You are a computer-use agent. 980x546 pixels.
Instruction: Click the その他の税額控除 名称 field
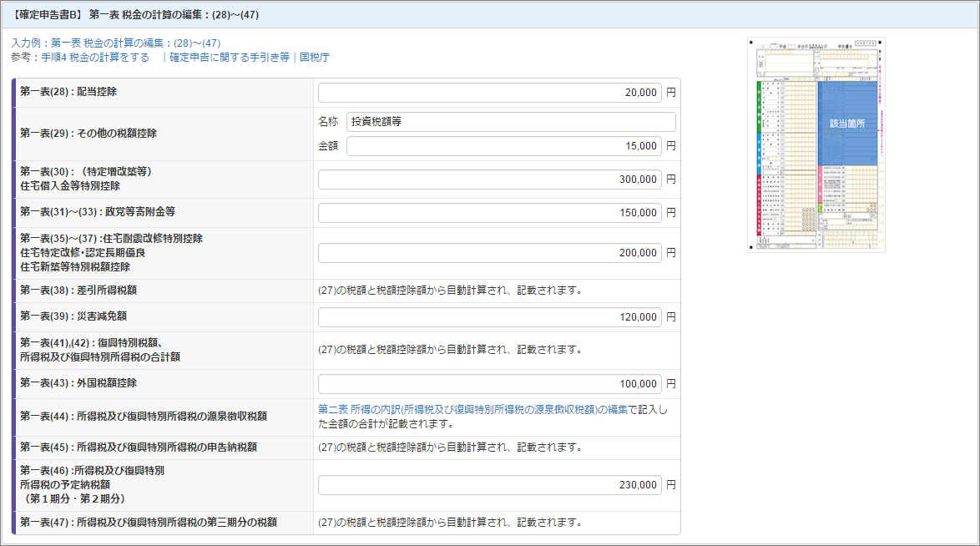click(x=511, y=122)
